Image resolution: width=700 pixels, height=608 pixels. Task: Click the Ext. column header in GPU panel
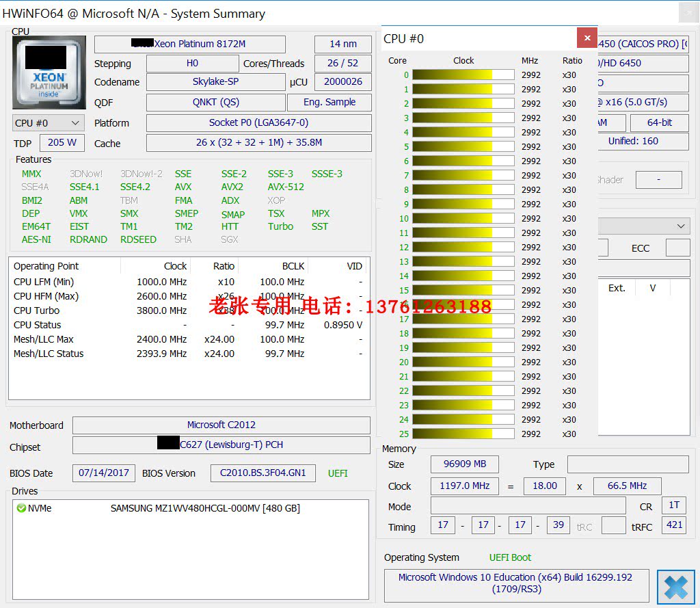(617, 288)
